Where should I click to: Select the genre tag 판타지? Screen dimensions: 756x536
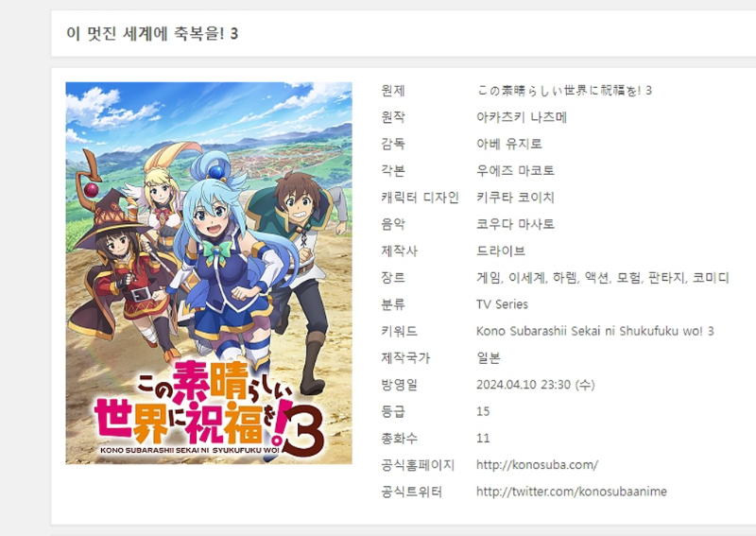point(667,278)
